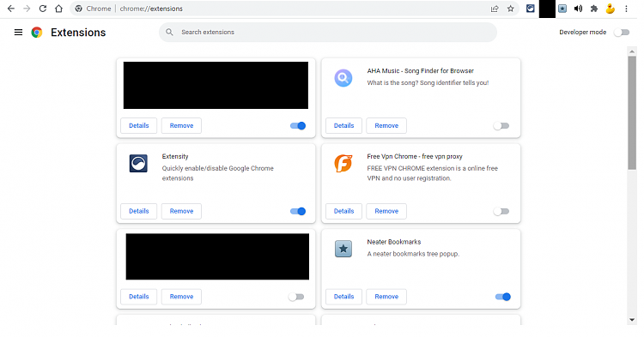The height and width of the screenshot is (337, 644).
Task: Disable the first redacted extension's toggle
Action: 298,126
